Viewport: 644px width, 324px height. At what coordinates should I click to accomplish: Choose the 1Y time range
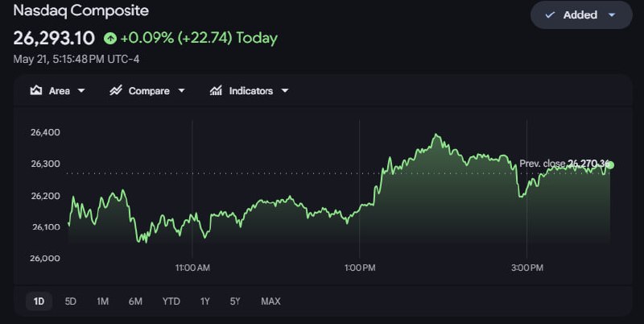[x=205, y=301]
